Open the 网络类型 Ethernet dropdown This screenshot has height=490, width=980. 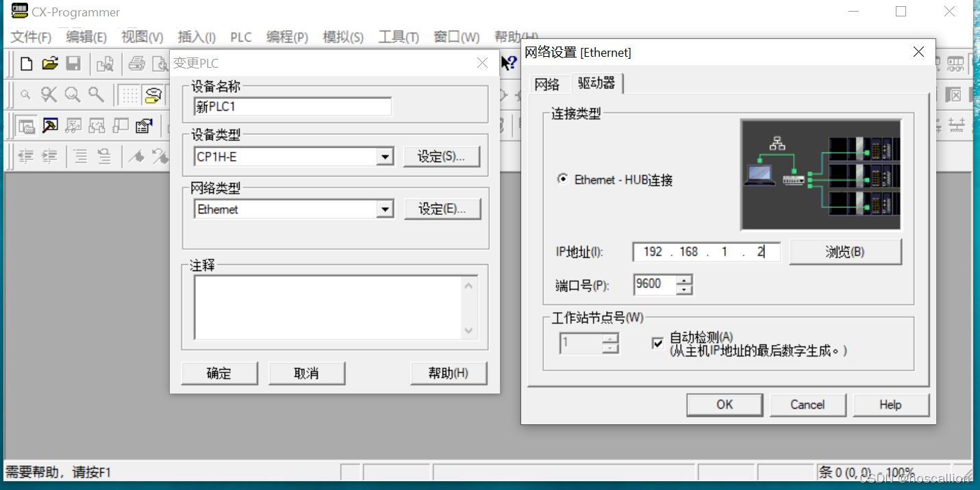pyautogui.click(x=386, y=209)
